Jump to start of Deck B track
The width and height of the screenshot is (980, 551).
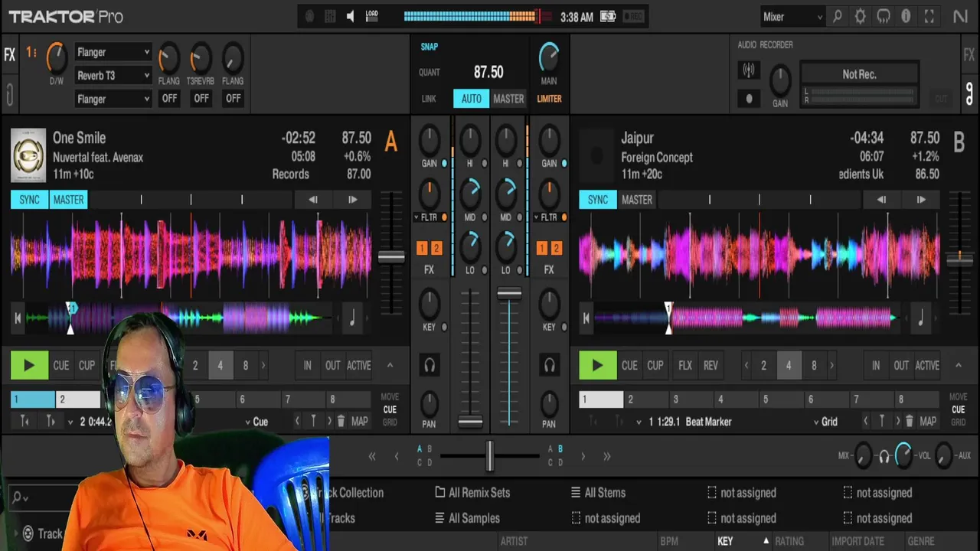click(586, 318)
